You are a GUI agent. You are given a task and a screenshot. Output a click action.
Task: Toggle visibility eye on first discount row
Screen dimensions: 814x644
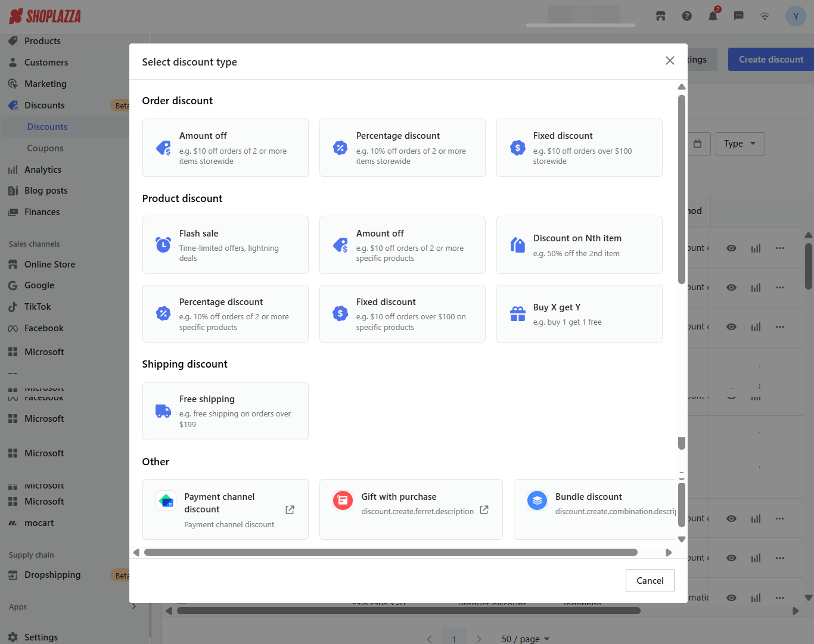(x=731, y=248)
